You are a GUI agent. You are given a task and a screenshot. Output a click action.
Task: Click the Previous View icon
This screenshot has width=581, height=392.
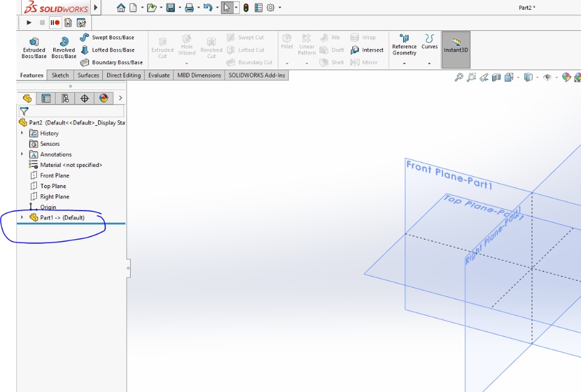tap(484, 77)
